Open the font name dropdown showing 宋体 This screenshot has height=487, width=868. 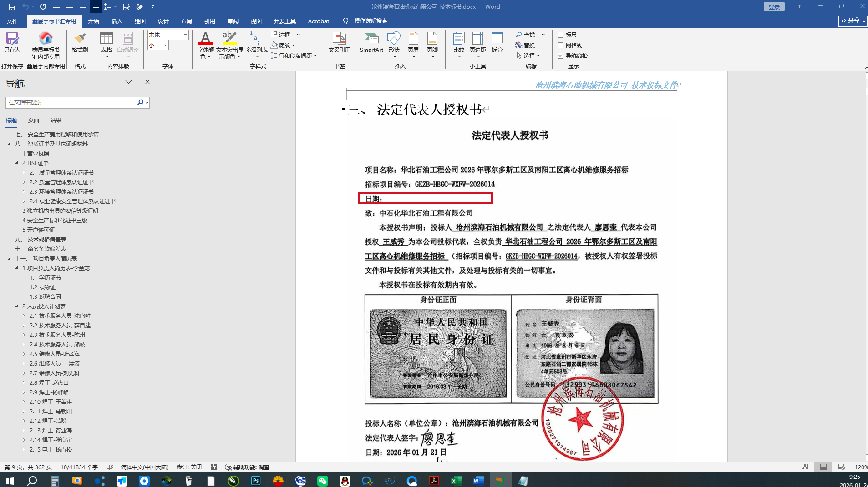point(185,35)
